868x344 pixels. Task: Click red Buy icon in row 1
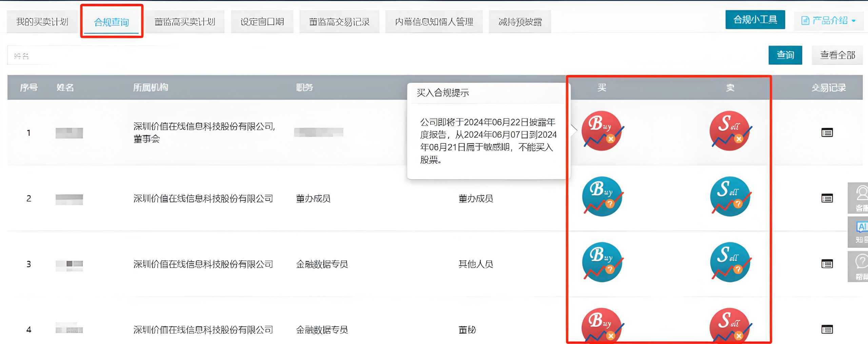coord(602,131)
